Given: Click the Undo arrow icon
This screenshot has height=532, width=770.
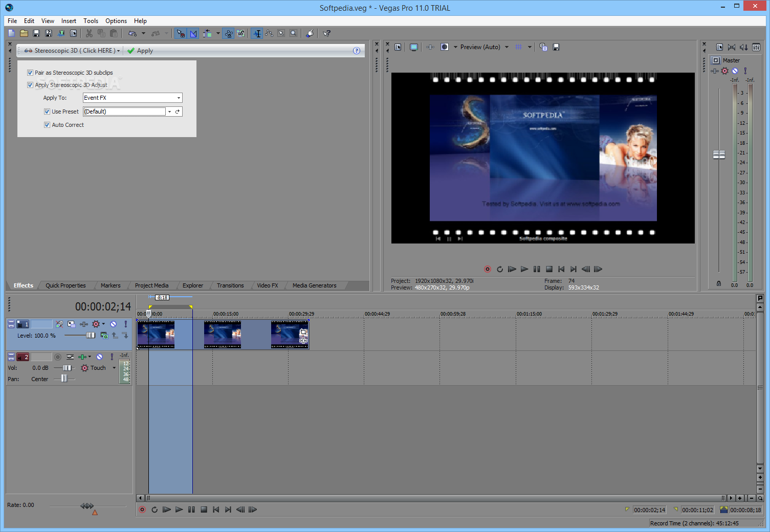Looking at the screenshot, I should pyautogui.click(x=133, y=33).
